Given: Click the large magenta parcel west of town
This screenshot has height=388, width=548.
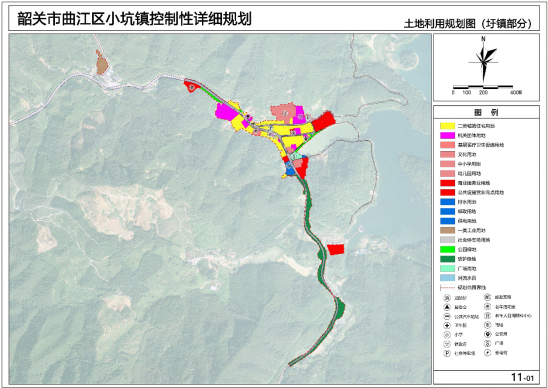Looking at the screenshot, I should 226,112.
